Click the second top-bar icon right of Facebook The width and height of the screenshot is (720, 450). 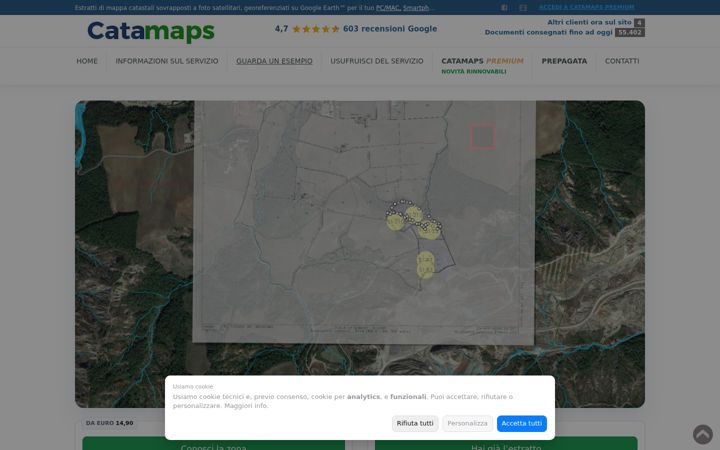tap(523, 7)
